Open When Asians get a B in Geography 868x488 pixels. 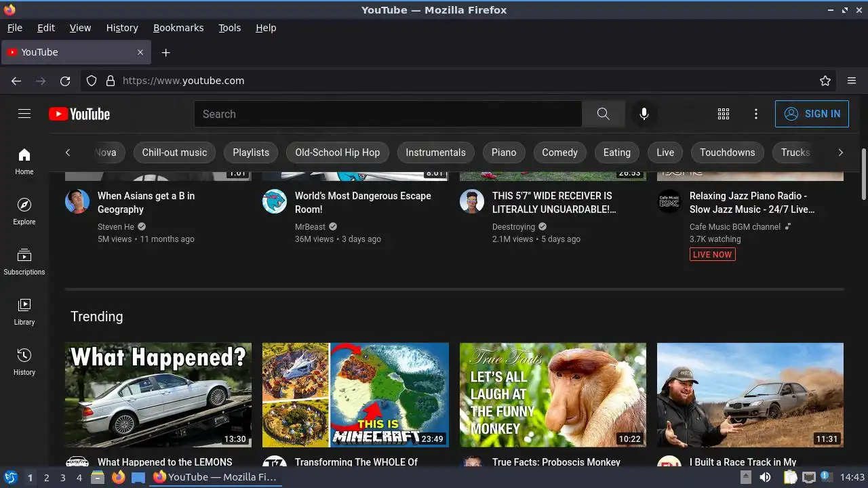pyautogui.click(x=146, y=203)
